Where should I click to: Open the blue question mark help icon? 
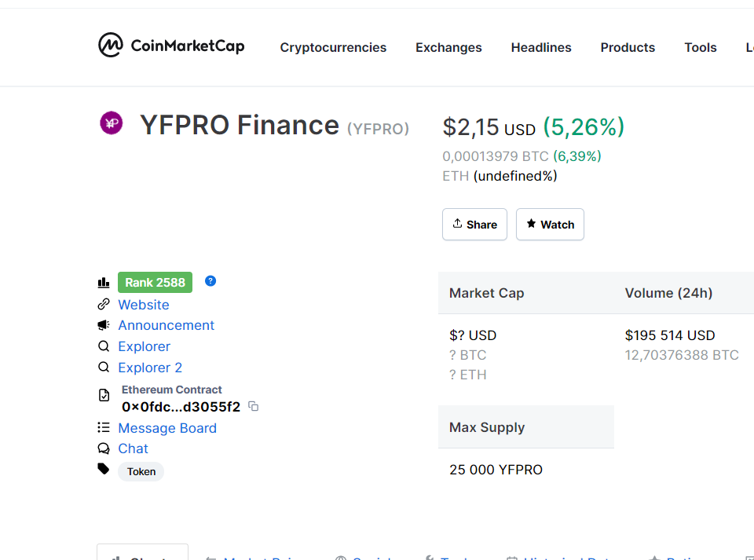(x=210, y=281)
